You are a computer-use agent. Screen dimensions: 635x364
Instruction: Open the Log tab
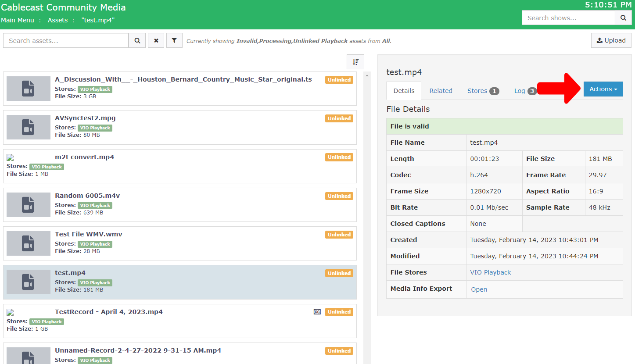click(x=525, y=91)
